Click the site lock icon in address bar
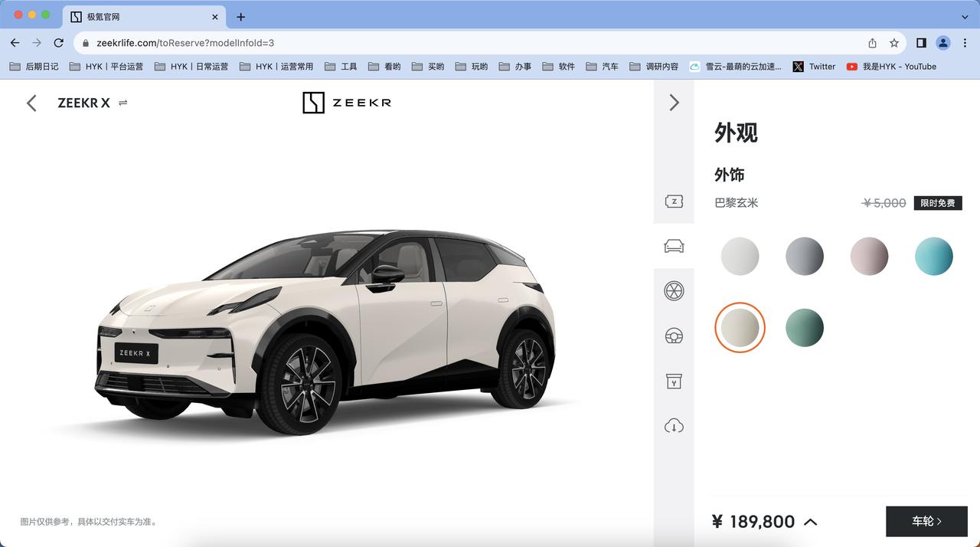The image size is (980, 547). click(x=86, y=43)
